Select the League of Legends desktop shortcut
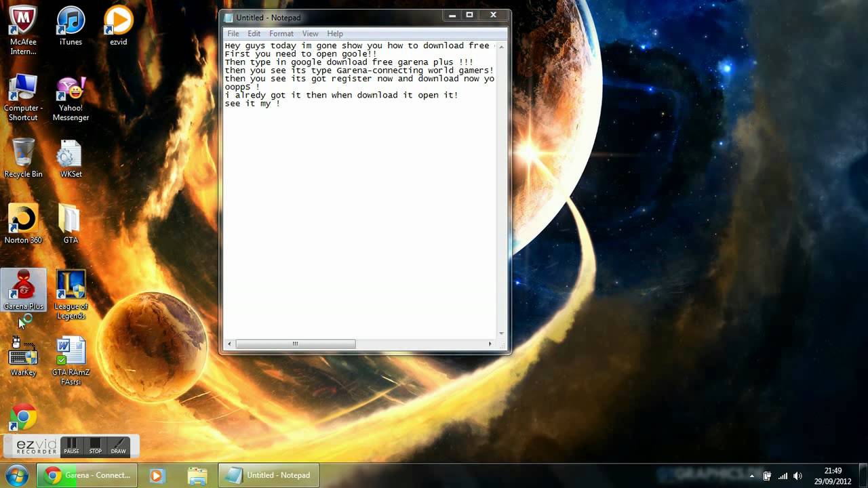868x488 pixels. 71,296
